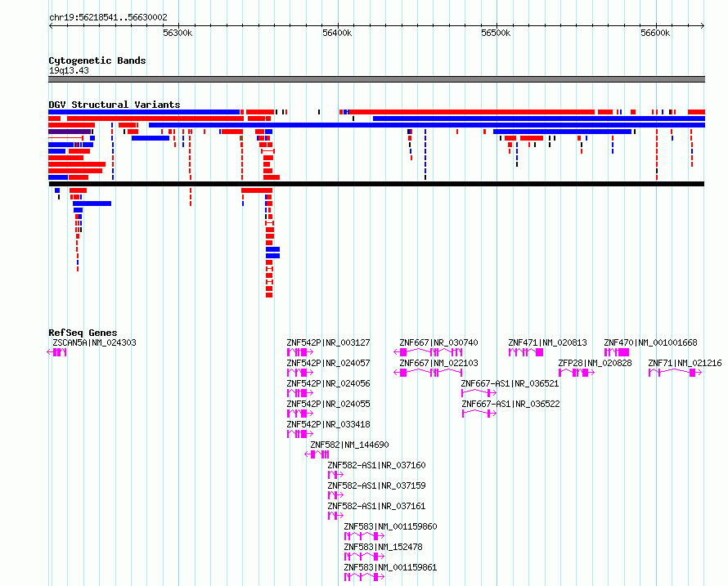Click the ZNF583 NM_001159860 gene model glyph

365,536
